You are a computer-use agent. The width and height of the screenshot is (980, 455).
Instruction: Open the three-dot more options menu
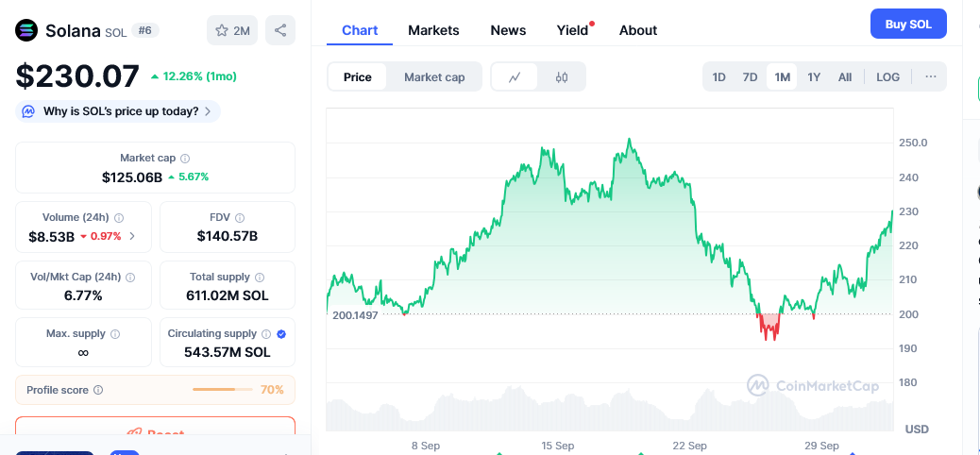930,77
